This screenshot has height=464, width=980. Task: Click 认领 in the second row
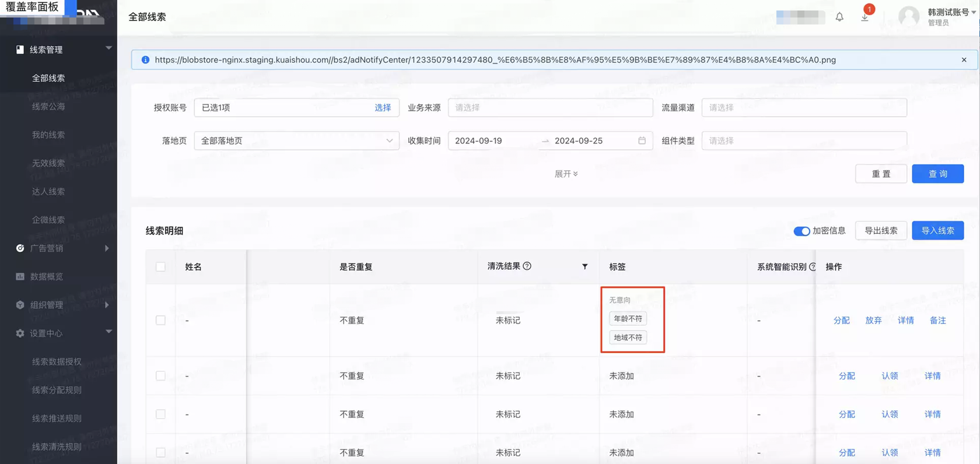point(890,376)
